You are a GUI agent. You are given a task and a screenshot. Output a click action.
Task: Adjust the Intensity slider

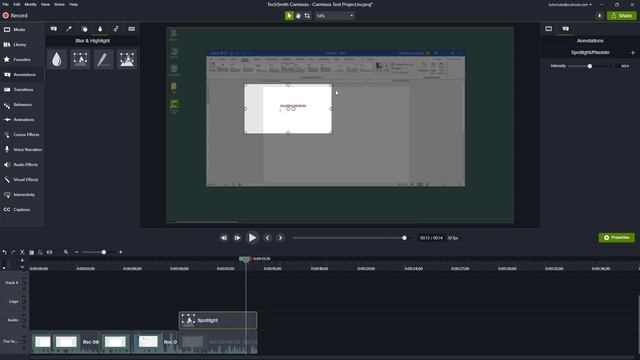pos(589,66)
